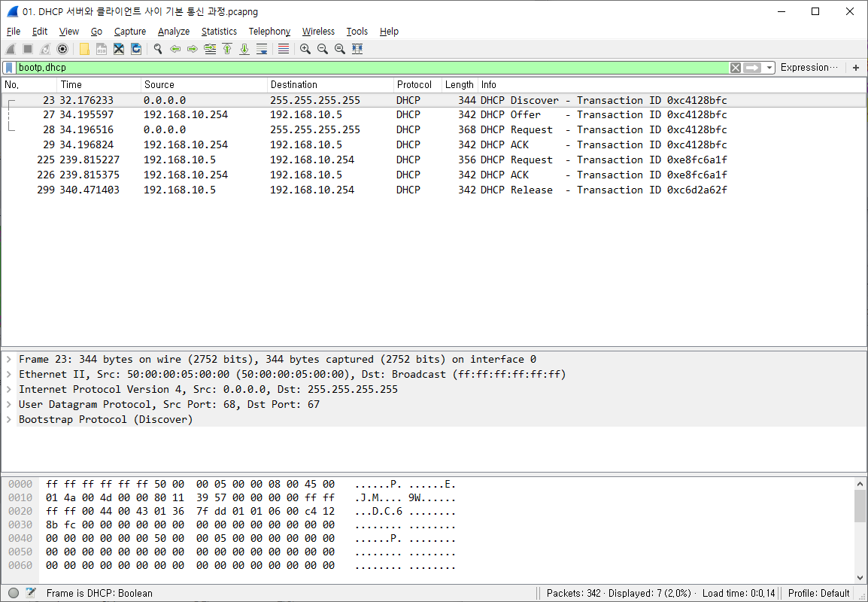
Task: Zoom in main window text icon
Action: click(x=305, y=50)
